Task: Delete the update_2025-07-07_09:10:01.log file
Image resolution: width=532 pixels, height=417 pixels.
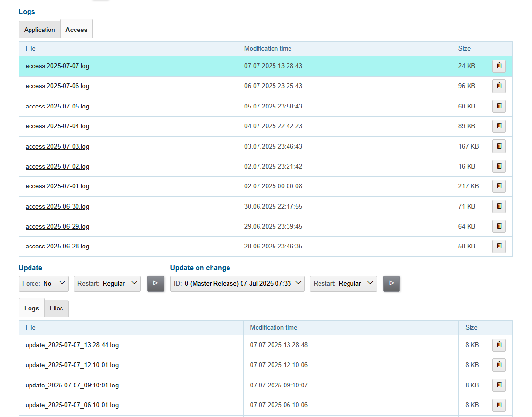Action: (x=499, y=385)
